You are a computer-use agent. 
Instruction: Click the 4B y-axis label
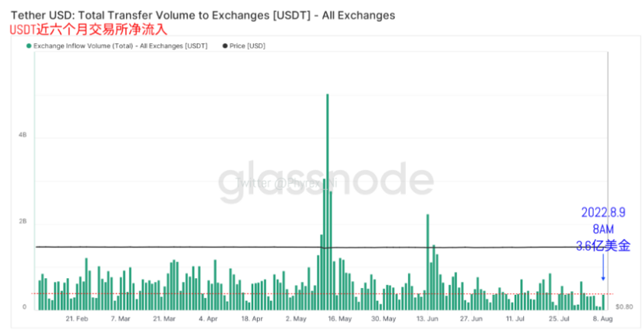[x=23, y=134]
